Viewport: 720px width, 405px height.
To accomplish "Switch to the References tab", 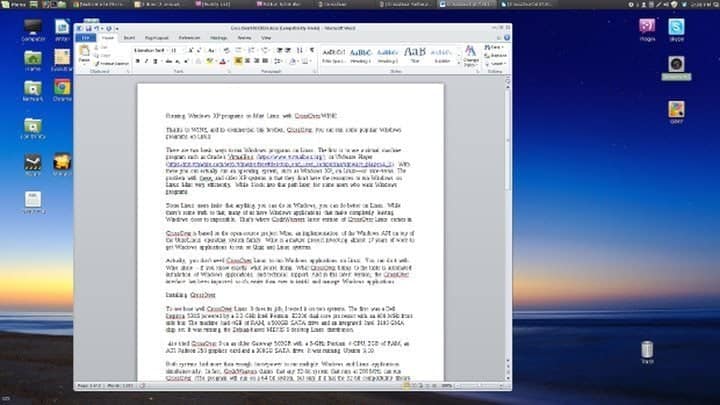I will point(189,38).
